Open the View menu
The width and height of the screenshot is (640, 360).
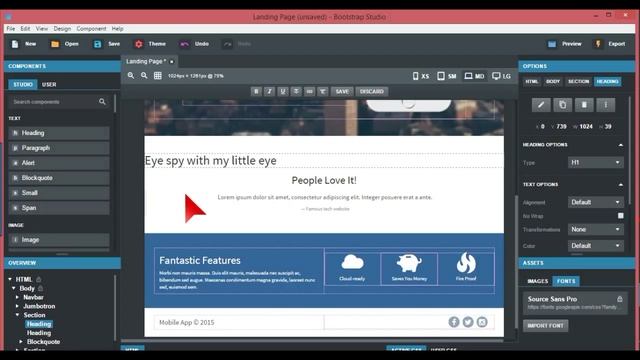(42, 29)
